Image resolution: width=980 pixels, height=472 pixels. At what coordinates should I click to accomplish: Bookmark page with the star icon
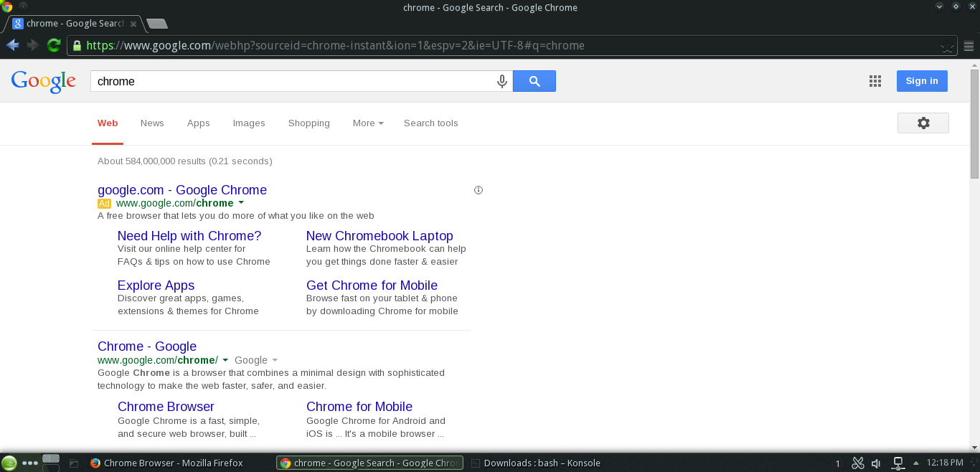pyautogui.click(x=948, y=47)
